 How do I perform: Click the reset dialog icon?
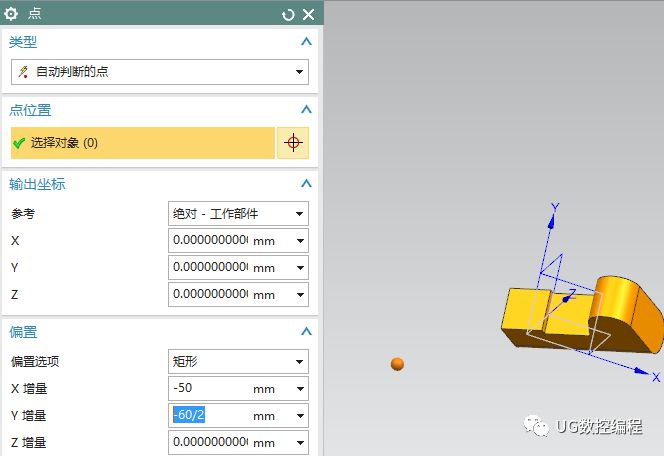pyautogui.click(x=289, y=14)
